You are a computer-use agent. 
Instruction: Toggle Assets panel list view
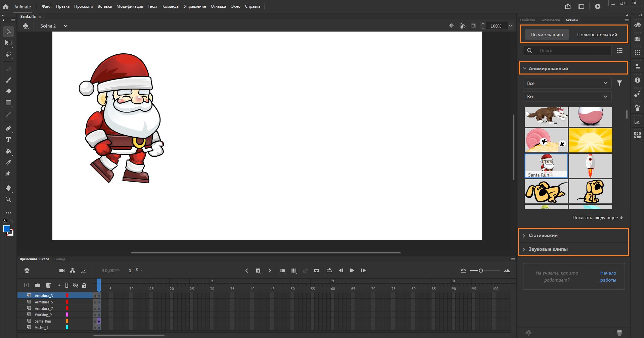[x=620, y=50]
